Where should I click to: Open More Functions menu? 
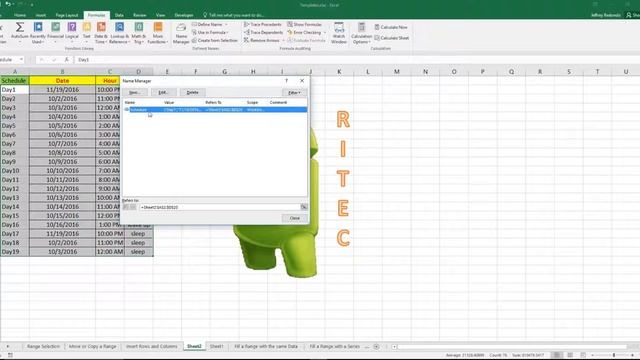[x=158, y=33]
